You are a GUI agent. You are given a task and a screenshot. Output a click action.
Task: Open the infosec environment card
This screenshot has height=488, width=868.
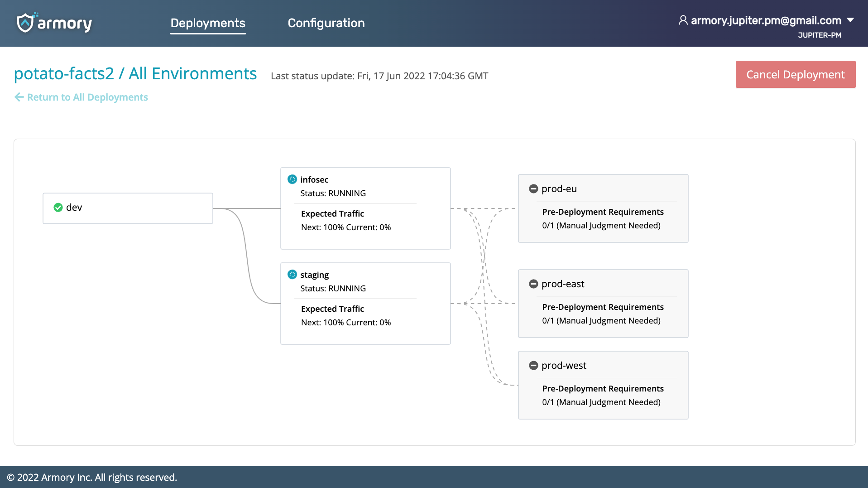pos(365,208)
